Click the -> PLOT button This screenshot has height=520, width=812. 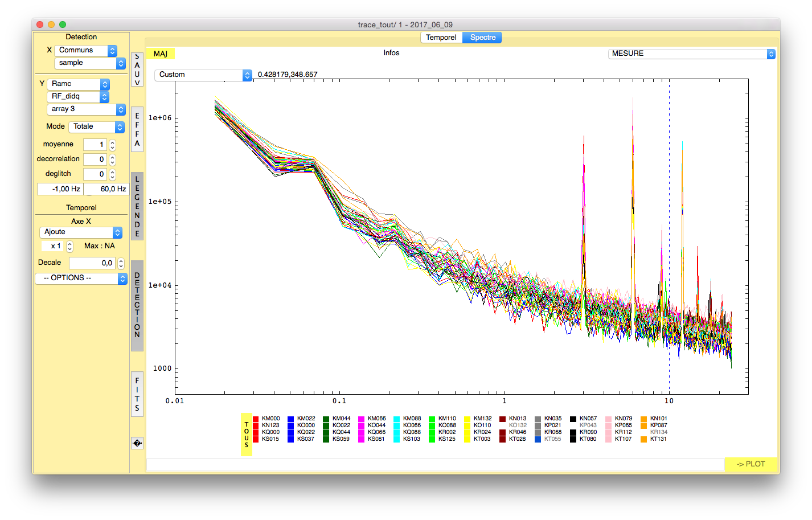751,464
